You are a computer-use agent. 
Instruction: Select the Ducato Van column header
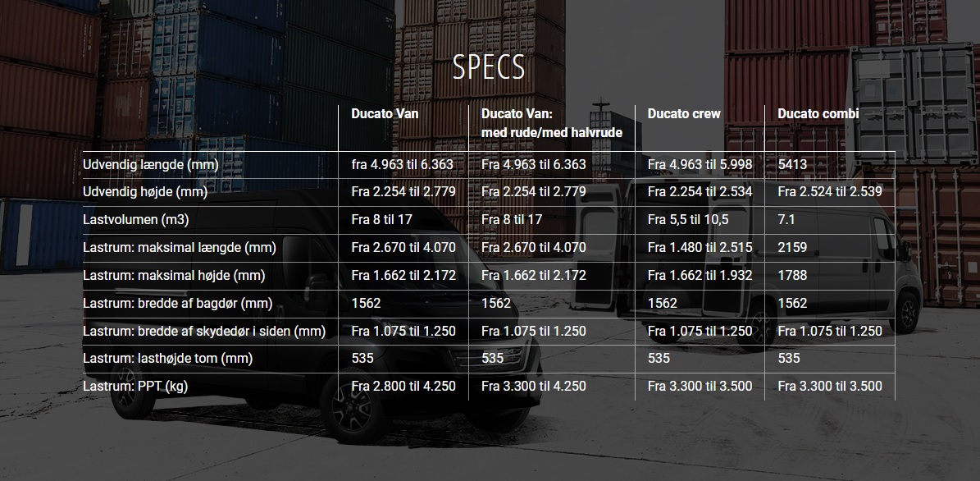pyautogui.click(x=385, y=114)
